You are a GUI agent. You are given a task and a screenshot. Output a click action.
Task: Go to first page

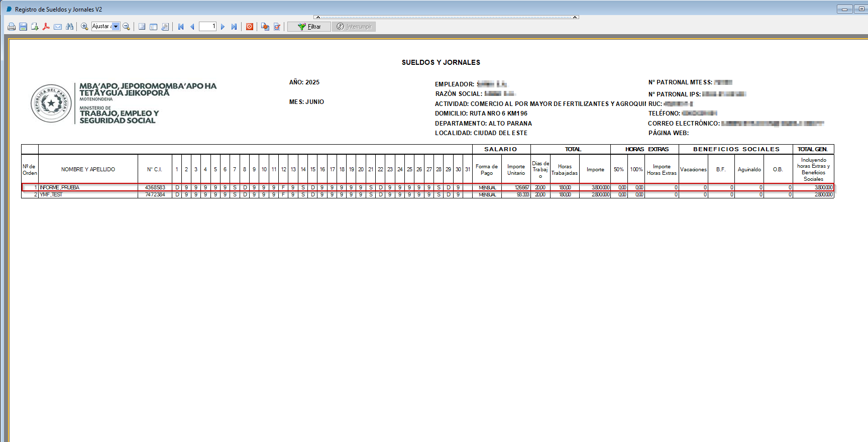pos(181,27)
